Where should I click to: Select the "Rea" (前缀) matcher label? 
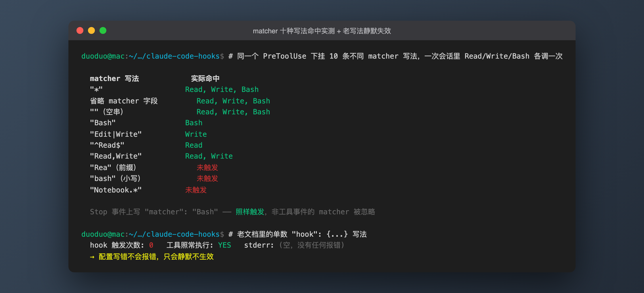click(x=113, y=167)
